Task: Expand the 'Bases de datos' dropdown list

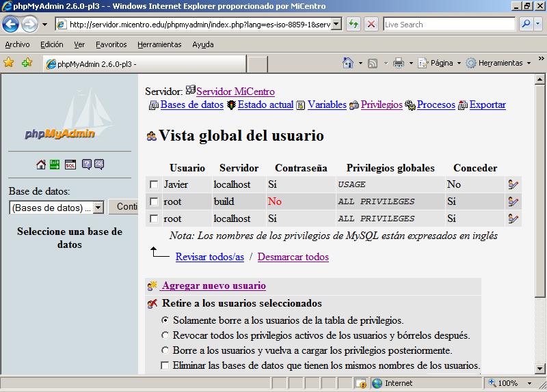Action: (x=98, y=208)
